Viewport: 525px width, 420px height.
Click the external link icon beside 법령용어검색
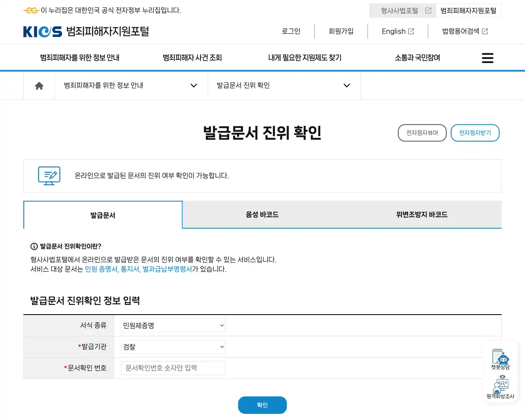[x=485, y=31]
